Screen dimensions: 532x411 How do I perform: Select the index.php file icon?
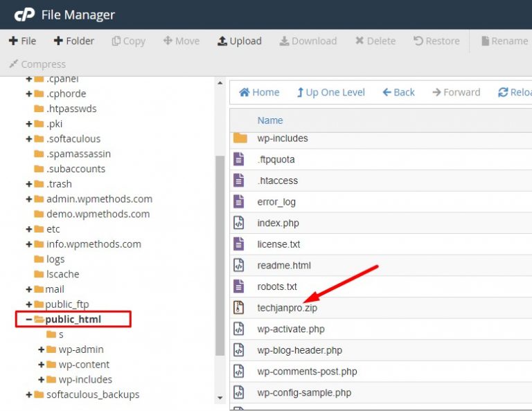click(x=238, y=223)
